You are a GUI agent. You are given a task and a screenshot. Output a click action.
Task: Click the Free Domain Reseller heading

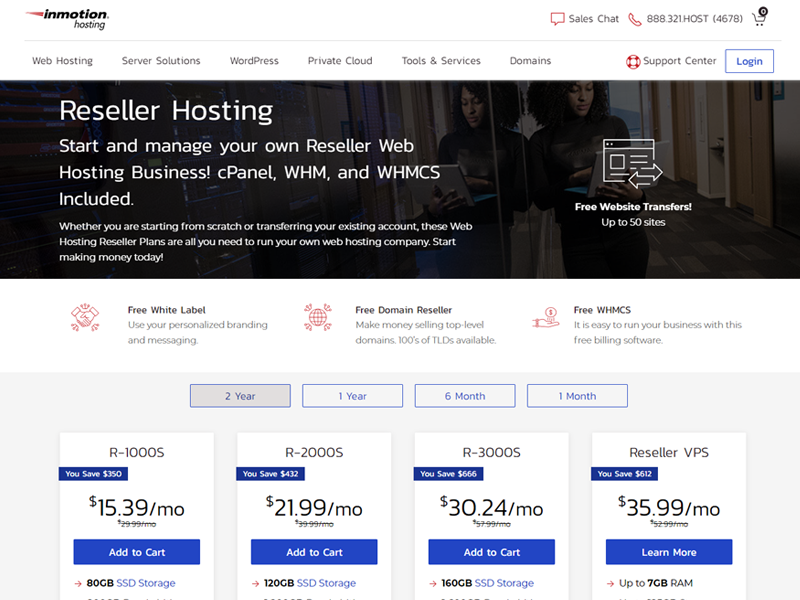pos(404,310)
